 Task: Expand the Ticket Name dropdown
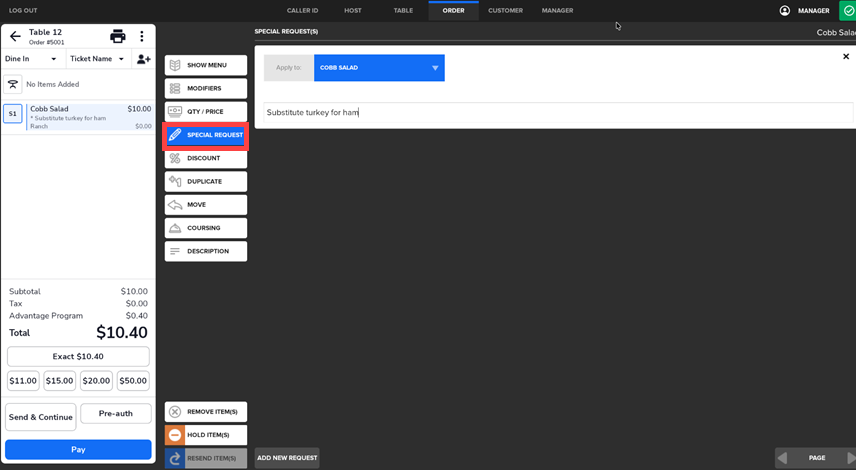coord(97,59)
